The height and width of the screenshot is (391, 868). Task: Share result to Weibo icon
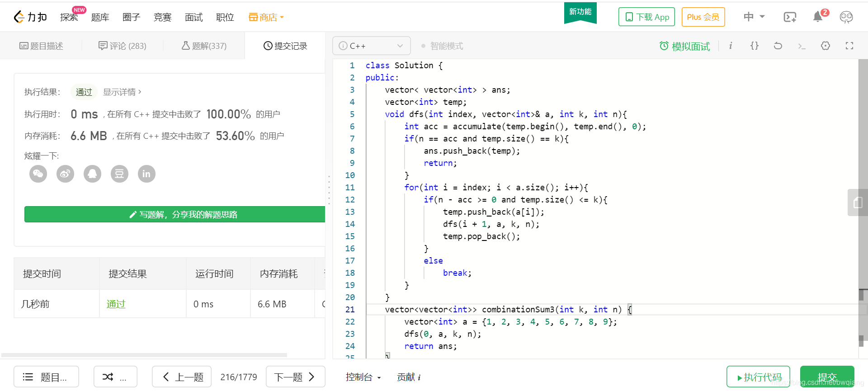pyautogui.click(x=65, y=174)
